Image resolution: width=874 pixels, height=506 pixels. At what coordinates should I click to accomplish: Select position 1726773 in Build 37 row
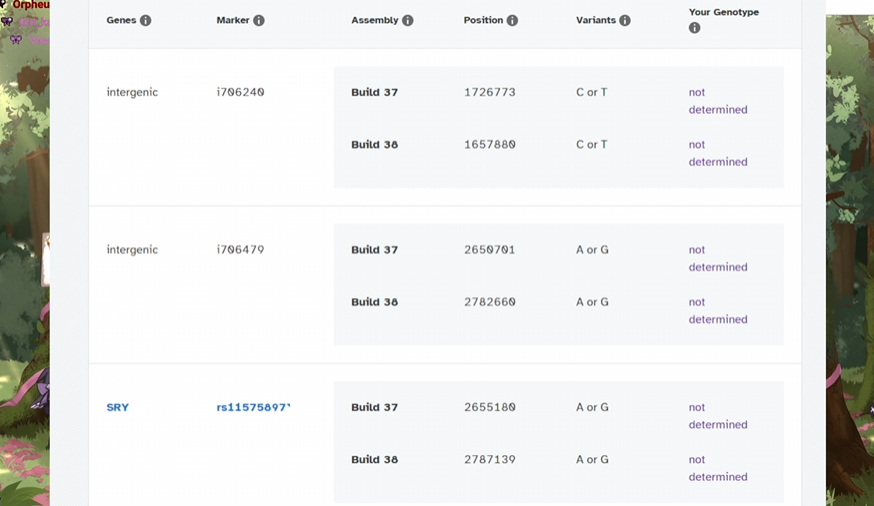(490, 92)
